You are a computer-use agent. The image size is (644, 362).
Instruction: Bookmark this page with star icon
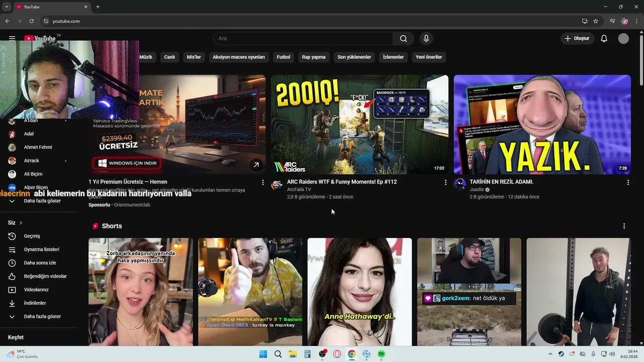[x=596, y=21]
